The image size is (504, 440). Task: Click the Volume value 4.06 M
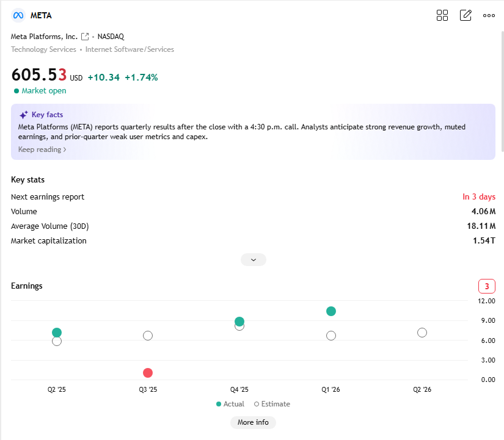pos(483,211)
